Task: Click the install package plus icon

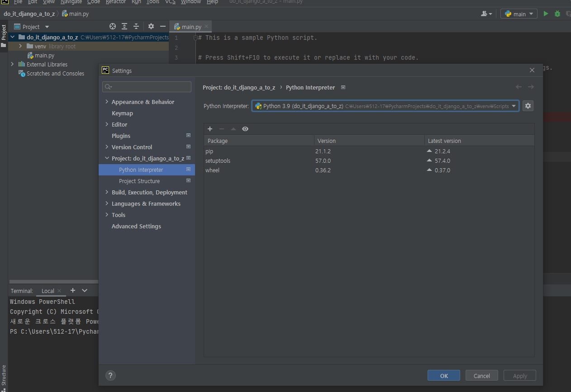Action: (x=210, y=129)
